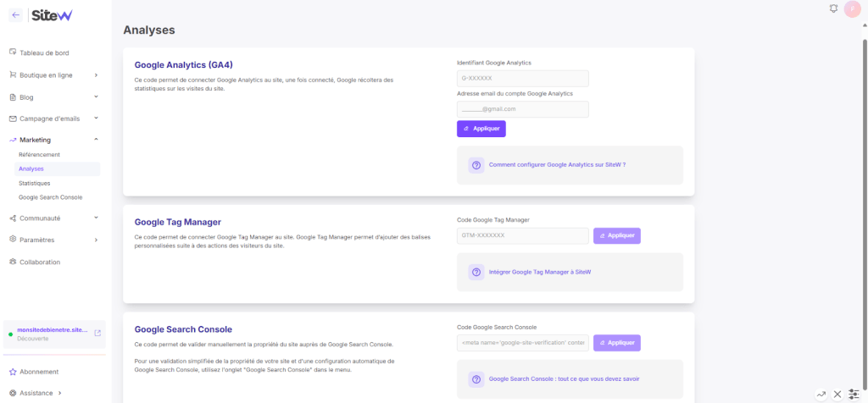
Task: Expand Boutique en ligne submenu chevron
Action: (96, 75)
